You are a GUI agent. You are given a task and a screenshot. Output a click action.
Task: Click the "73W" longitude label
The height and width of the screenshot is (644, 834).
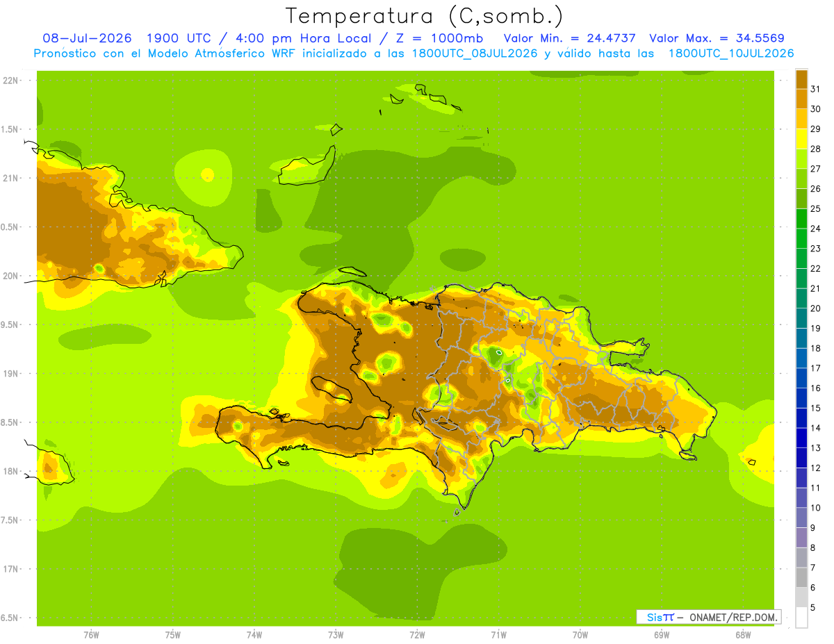coord(336,634)
